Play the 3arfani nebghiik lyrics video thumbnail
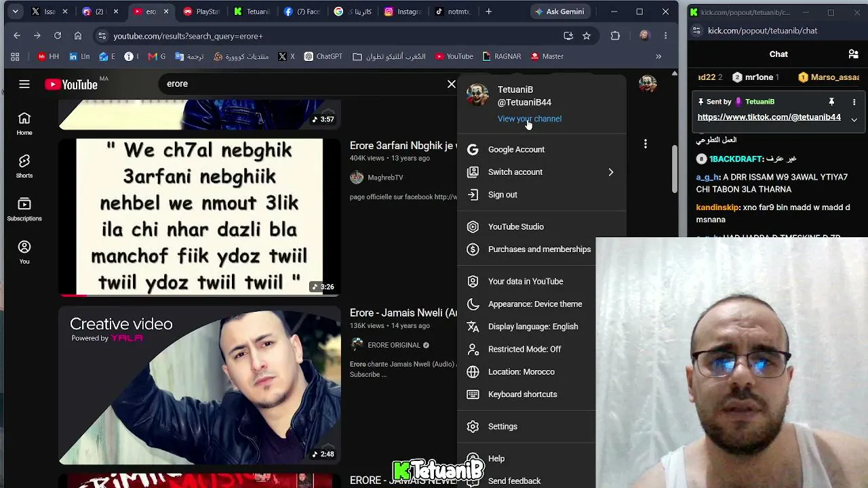 point(199,217)
